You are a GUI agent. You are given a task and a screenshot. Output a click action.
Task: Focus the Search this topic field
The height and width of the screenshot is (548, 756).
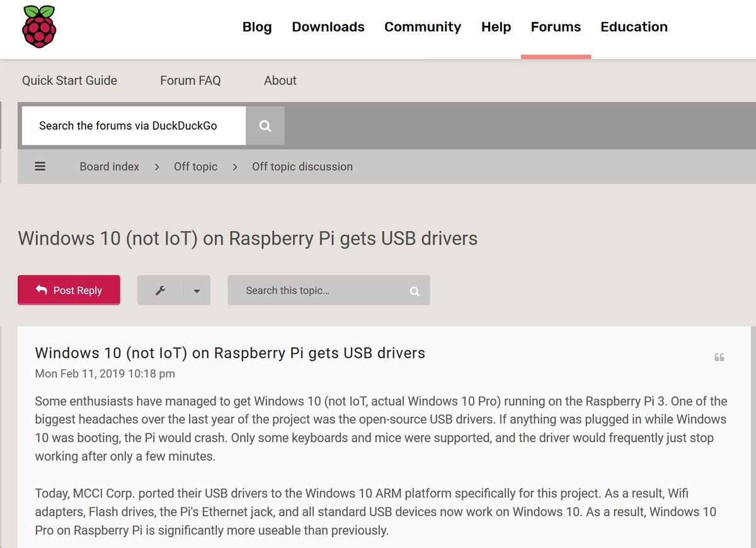[314, 290]
